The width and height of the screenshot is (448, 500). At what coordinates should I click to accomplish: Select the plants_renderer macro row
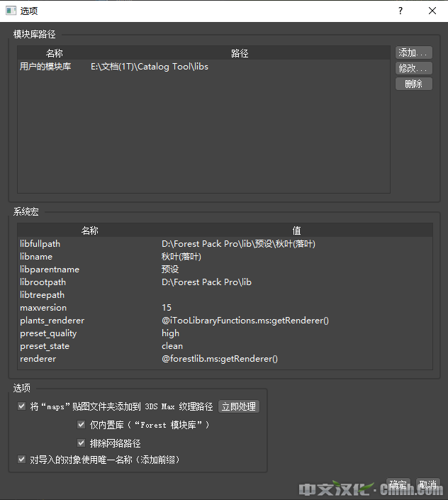[x=52, y=321]
